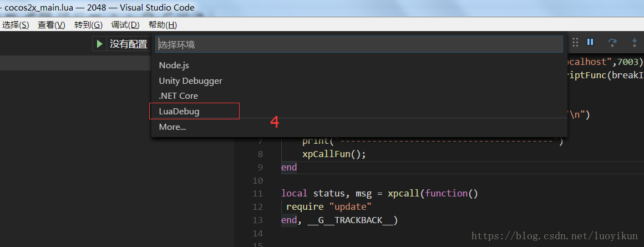The image size is (644, 247).
Task: Step over in debug toolbar
Action: click(x=612, y=42)
